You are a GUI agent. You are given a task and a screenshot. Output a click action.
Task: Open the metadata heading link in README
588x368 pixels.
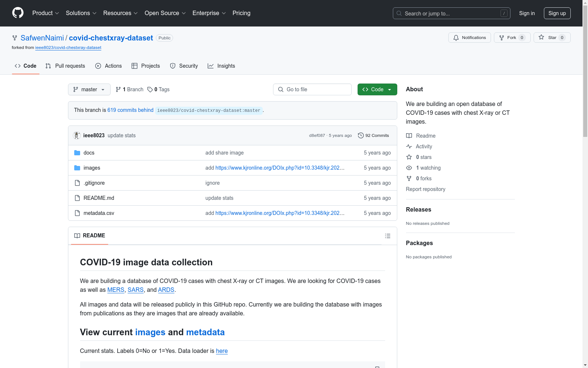[205, 332]
